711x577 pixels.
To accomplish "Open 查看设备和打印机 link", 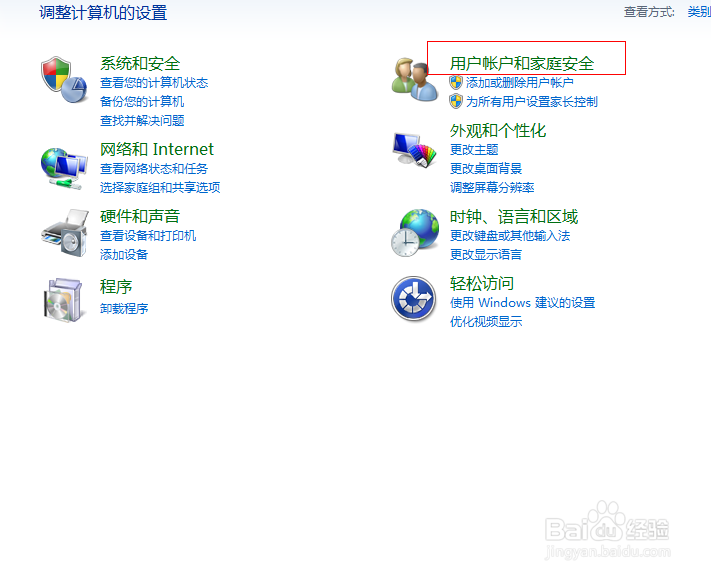I will point(148,236).
